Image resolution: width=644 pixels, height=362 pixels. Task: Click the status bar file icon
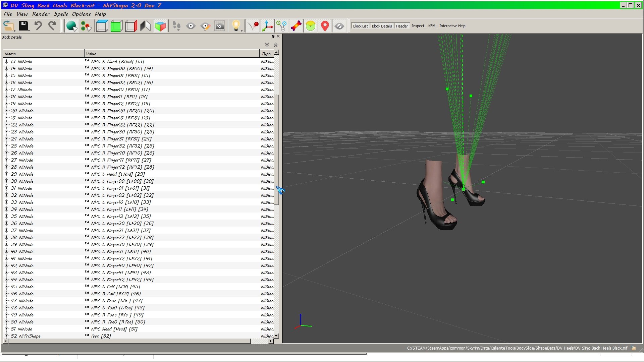point(634,348)
